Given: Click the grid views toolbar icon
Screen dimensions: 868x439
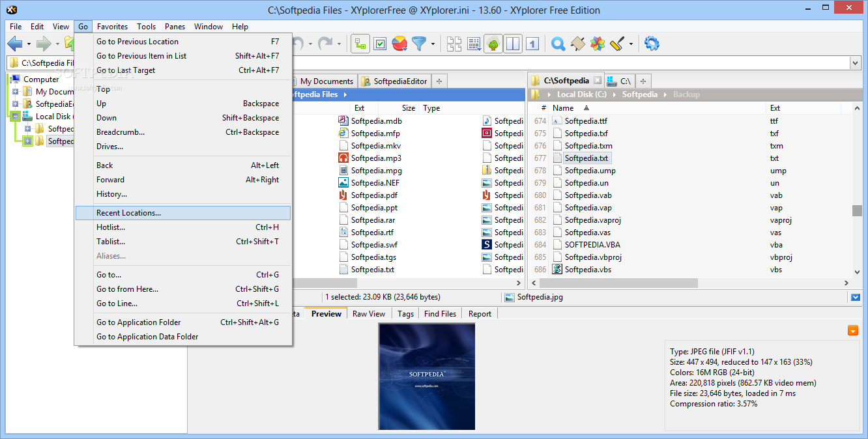Looking at the screenshot, I should coord(474,44).
